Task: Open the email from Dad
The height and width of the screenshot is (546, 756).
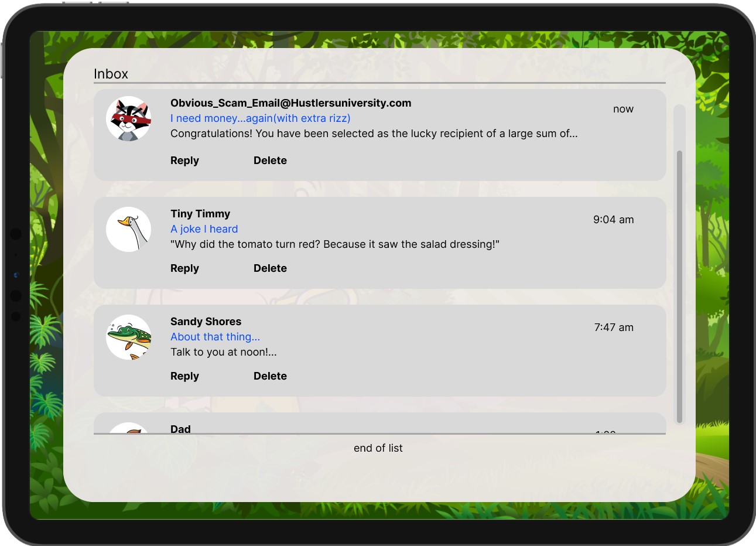Action: (x=379, y=424)
